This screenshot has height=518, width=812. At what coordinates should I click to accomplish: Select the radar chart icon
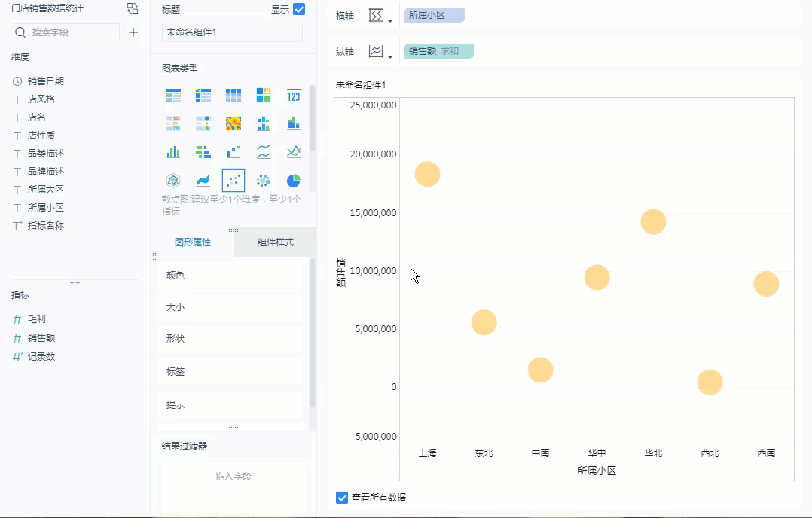click(x=173, y=180)
